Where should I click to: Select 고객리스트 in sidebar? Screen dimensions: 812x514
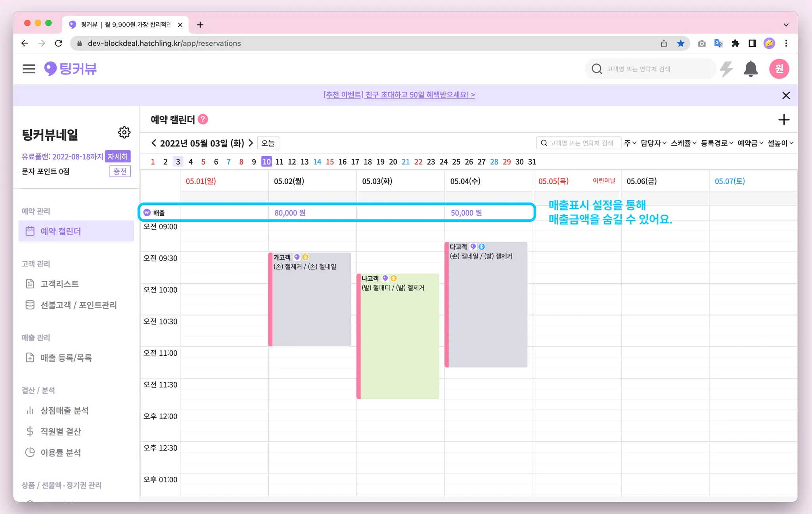click(59, 284)
